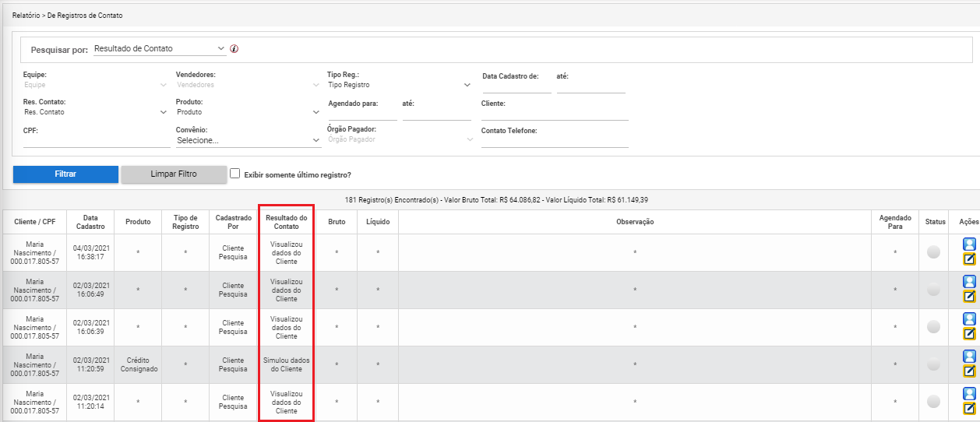This screenshot has width=980, height=422.
Task: Click the 'Líquido' column header
Action: point(378,222)
